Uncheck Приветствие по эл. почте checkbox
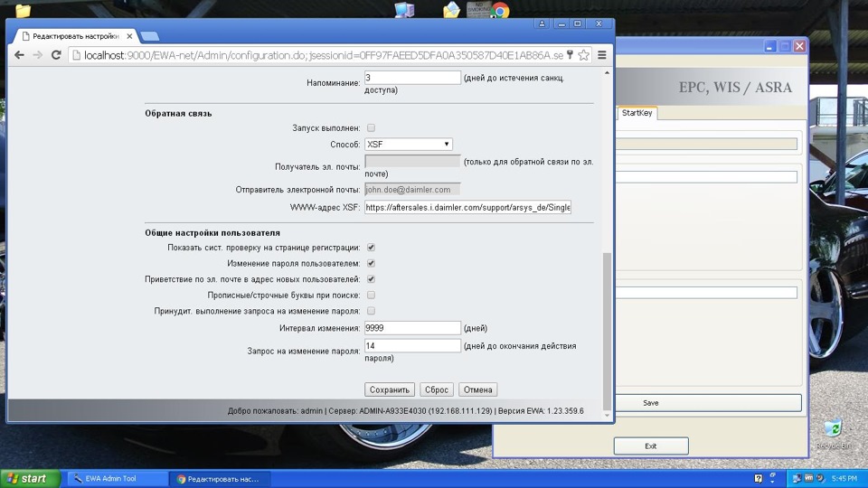 click(371, 279)
